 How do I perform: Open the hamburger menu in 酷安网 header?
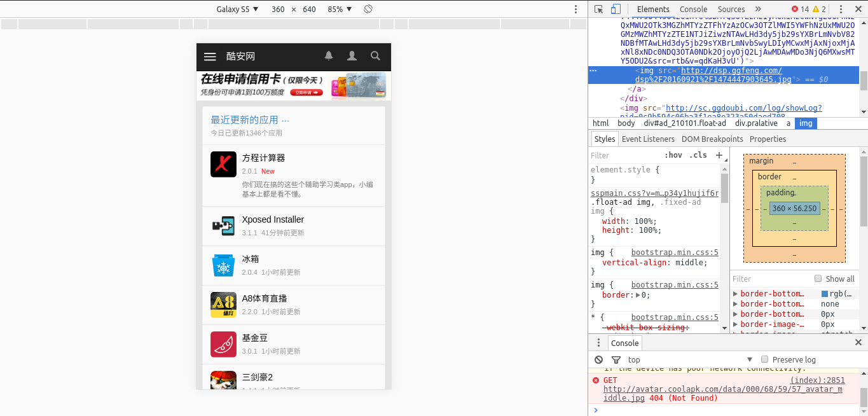coord(210,57)
